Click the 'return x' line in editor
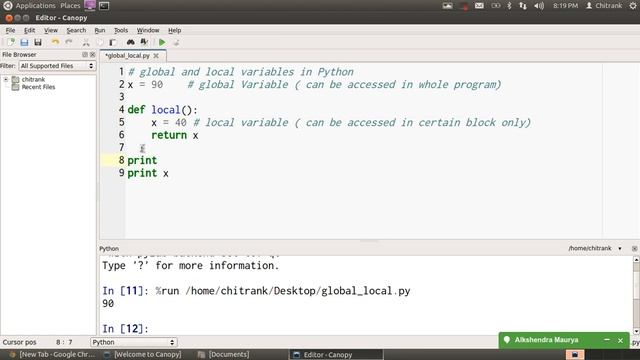The width and height of the screenshot is (640, 360). [175, 136]
